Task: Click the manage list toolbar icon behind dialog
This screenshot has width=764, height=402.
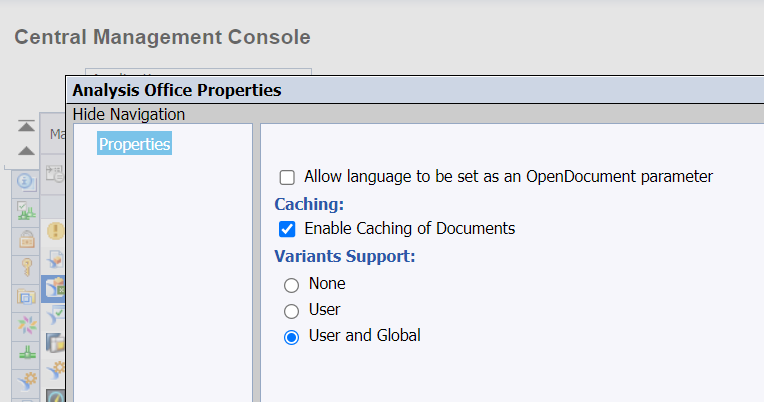Action: (55, 174)
